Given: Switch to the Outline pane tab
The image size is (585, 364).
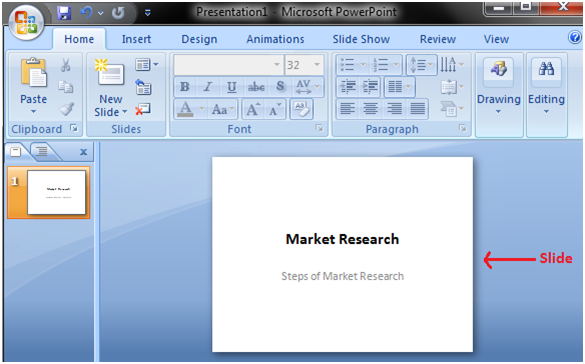Looking at the screenshot, I should (42, 151).
